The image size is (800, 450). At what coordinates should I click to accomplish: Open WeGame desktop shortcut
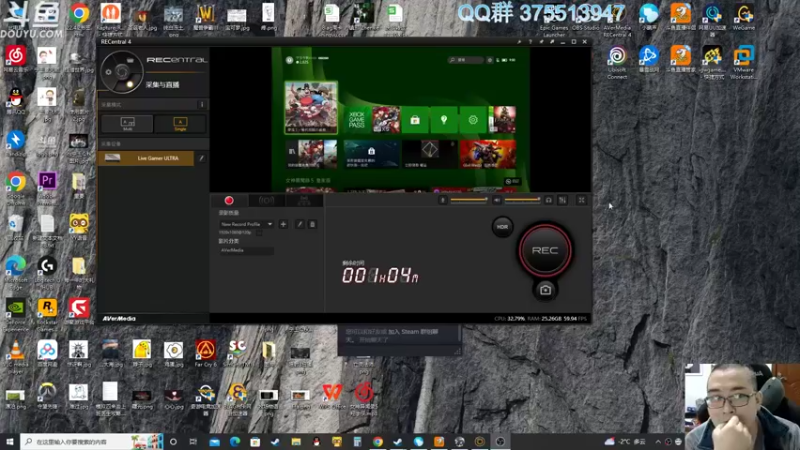(x=743, y=17)
